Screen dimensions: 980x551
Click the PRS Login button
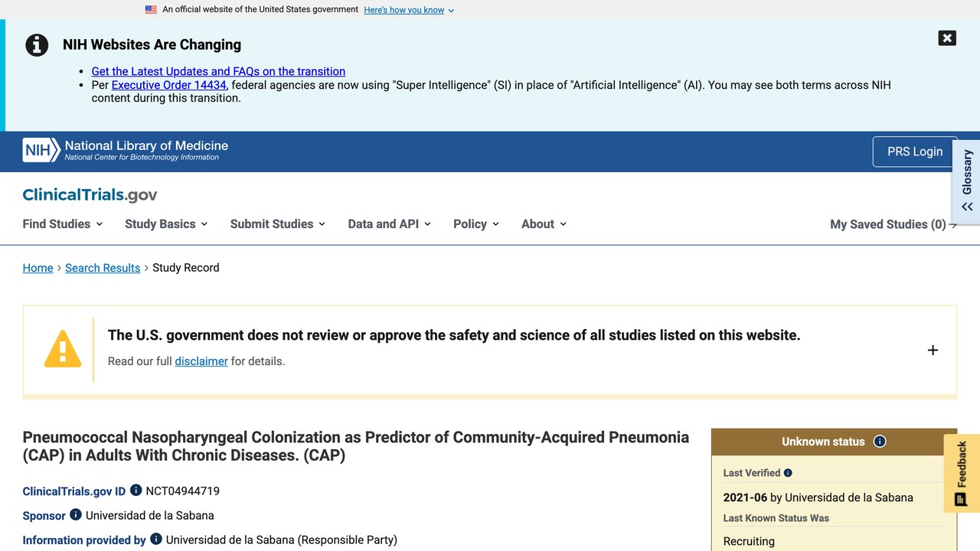[915, 152]
